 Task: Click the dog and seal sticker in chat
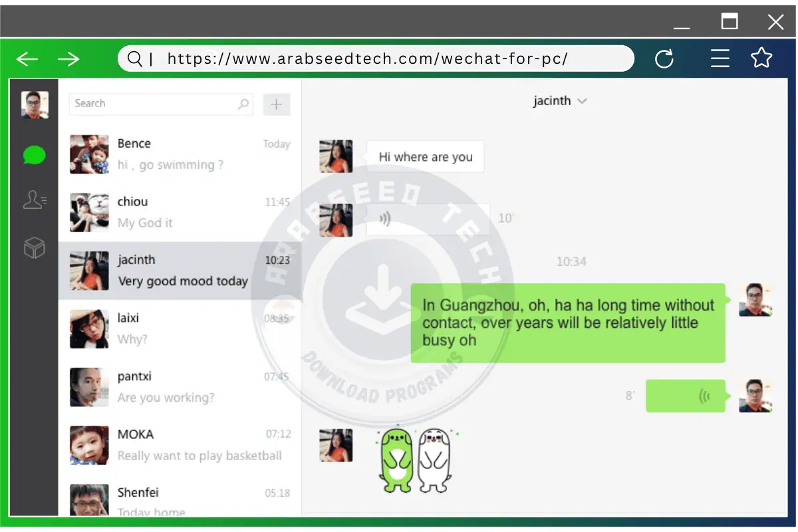click(412, 459)
